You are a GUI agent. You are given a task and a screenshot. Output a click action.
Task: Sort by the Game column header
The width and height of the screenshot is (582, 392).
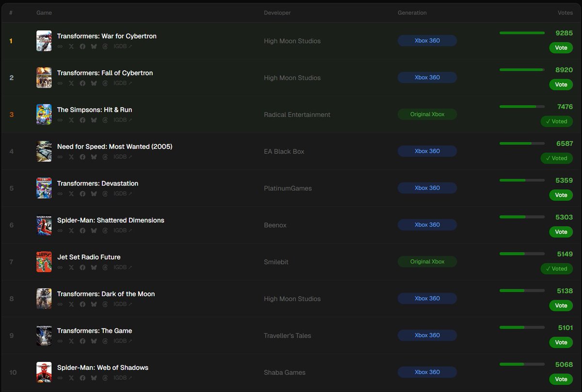click(x=44, y=13)
